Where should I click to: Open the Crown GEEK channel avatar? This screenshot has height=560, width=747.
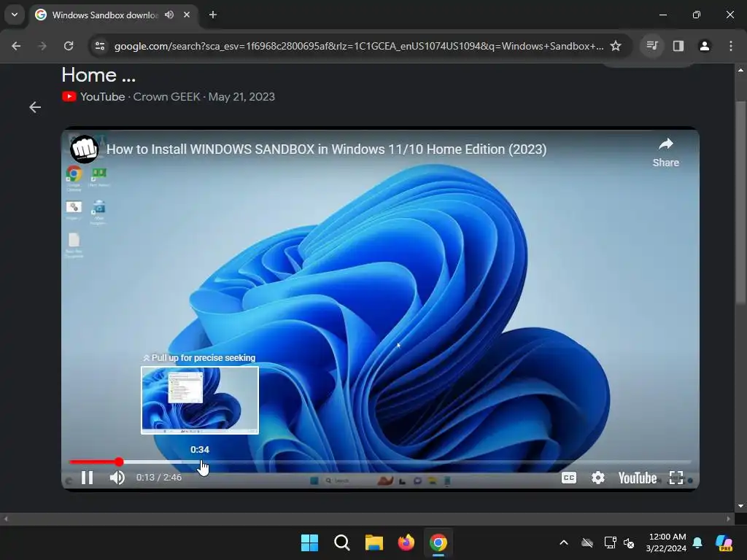(x=85, y=149)
